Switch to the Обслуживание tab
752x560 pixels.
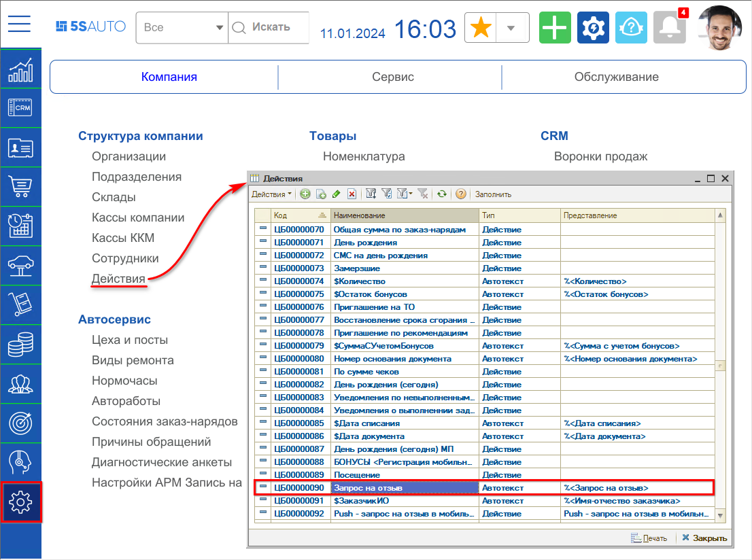(x=616, y=77)
